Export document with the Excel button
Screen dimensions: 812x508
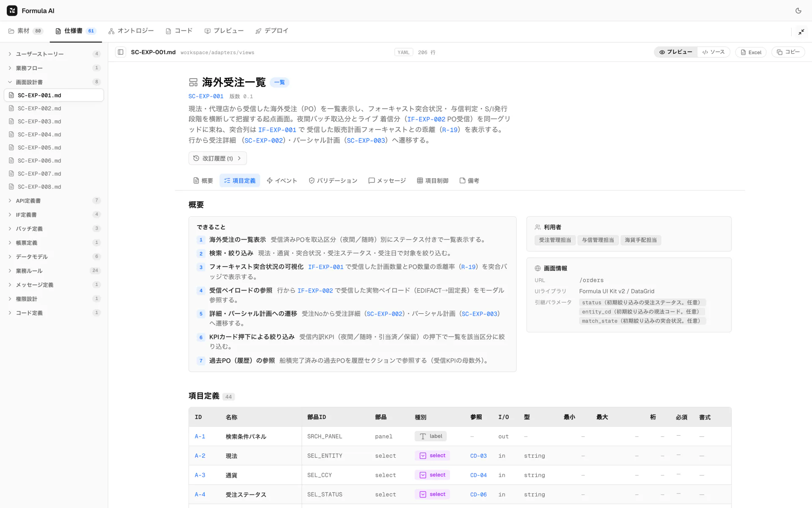click(751, 52)
